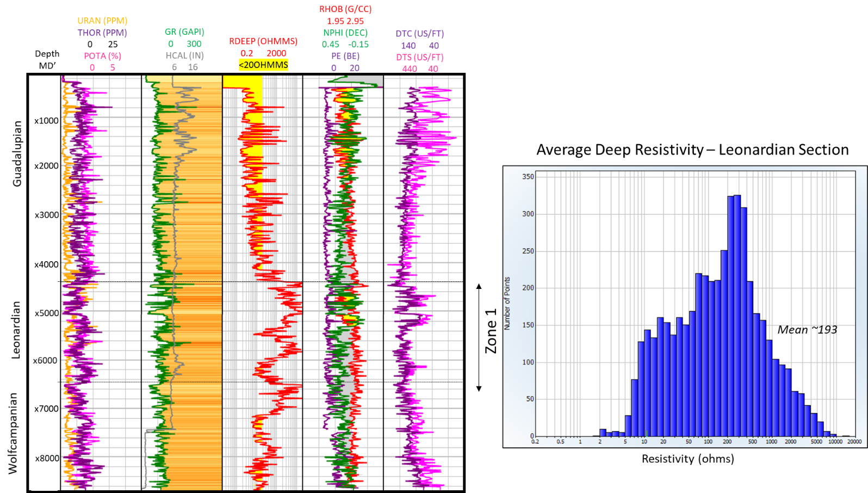Click the NPHI scale 0.45 -0.15
The height and width of the screenshot is (493, 868).
(345, 45)
